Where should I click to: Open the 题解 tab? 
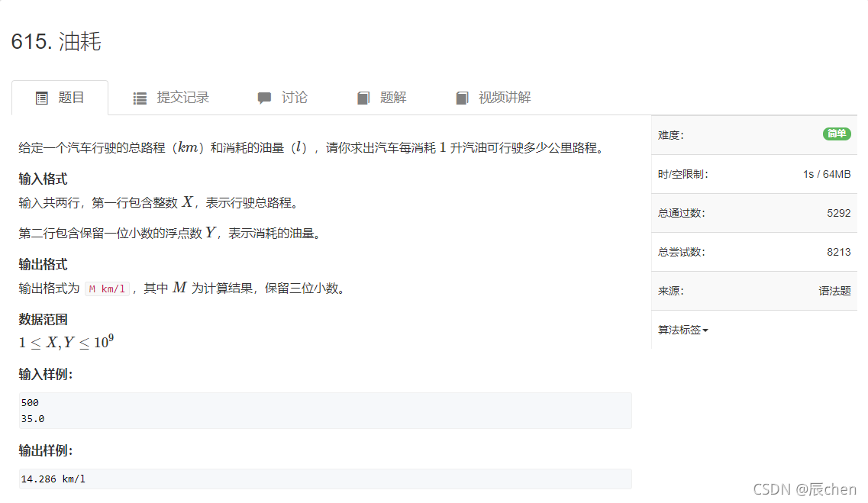pyautogui.click(x=382, y=98)
